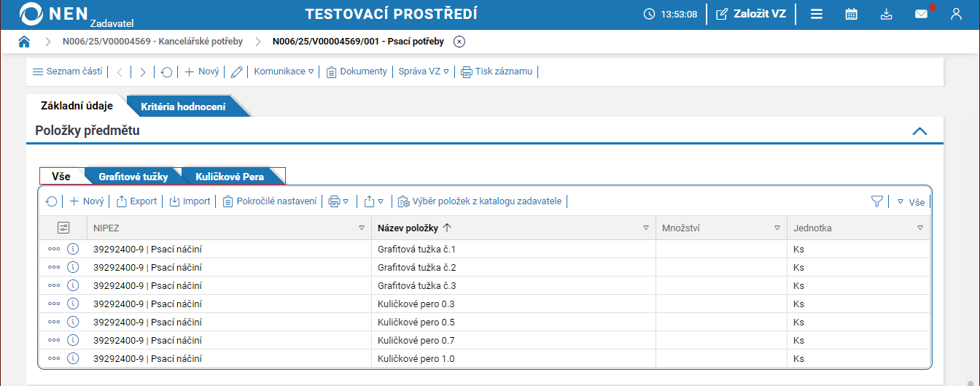
Task: Open the downloads icon in header
Action: pos(886,14)
